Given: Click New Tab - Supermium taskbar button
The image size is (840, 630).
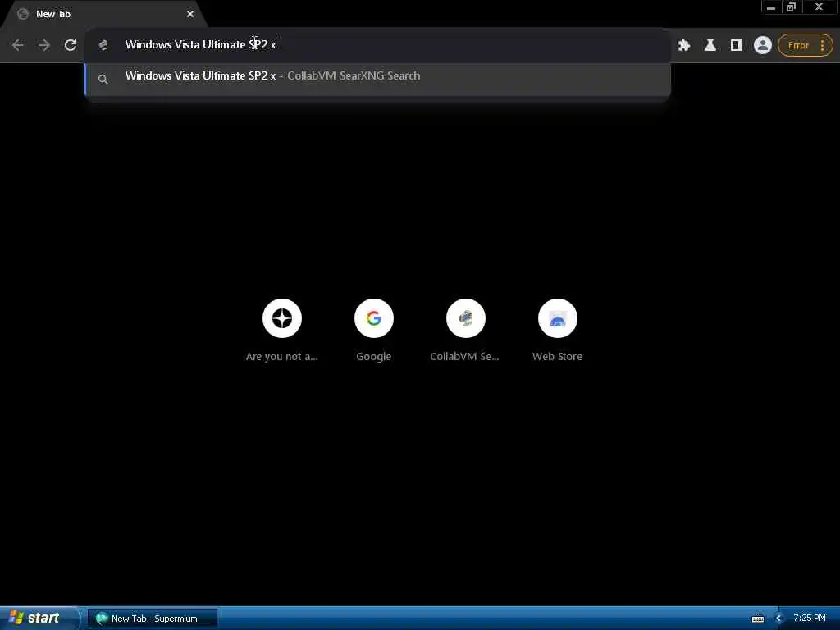Looking at the screenshot, I should (x=153, y=619).
